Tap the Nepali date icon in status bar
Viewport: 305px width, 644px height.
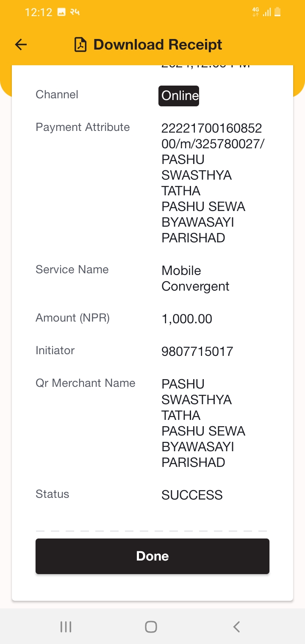pyautogui.click(x=75, y=12)
